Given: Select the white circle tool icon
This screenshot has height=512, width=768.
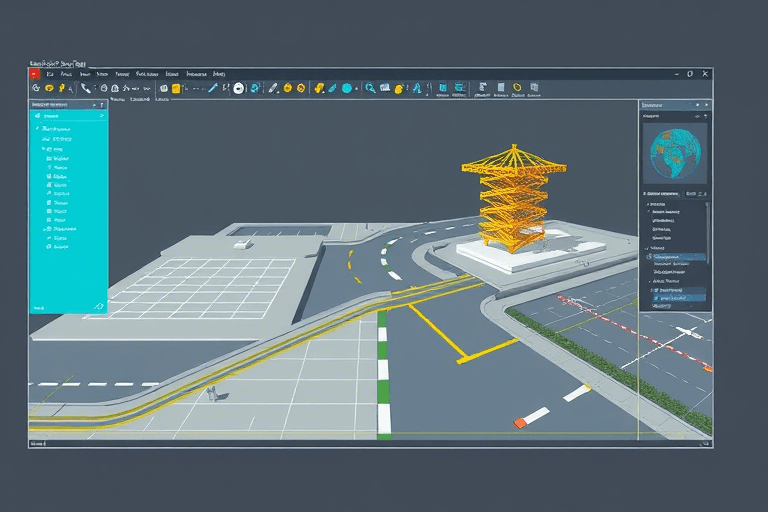Looking at the screenshot, I should tap(239, 89).
